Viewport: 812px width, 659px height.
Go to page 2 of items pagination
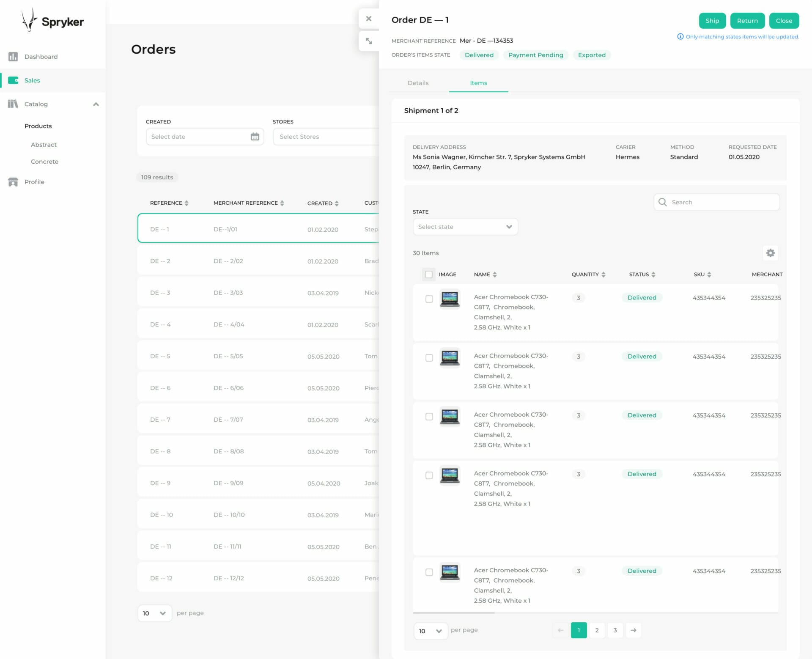pyautogui.click(x=597, y=630)
